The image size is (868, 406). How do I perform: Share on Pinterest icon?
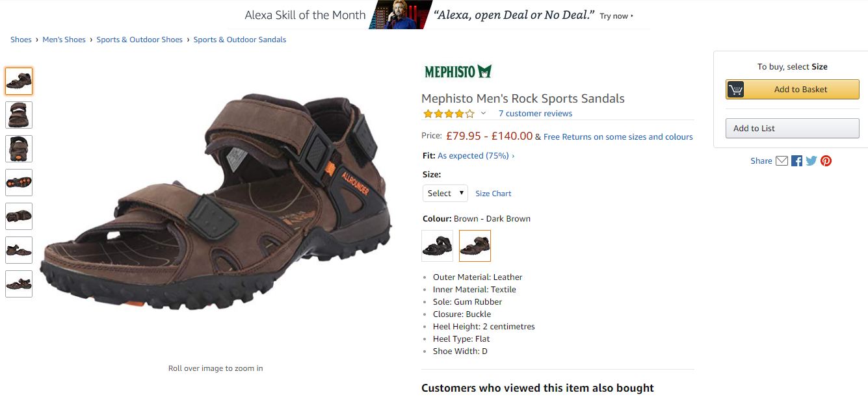[826, 160]
